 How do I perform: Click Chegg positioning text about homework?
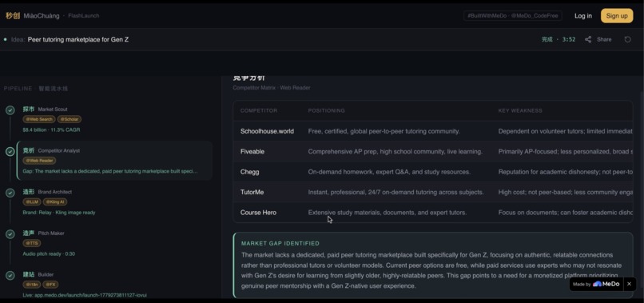389,172
